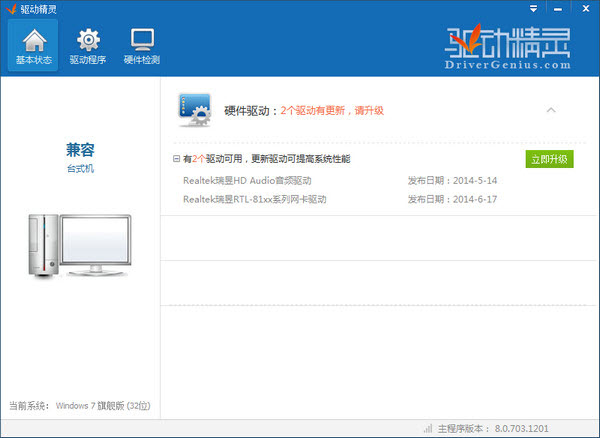Click the small 驱动精灵 title bar icon
The image size is (600, 438).
(11, 9)
